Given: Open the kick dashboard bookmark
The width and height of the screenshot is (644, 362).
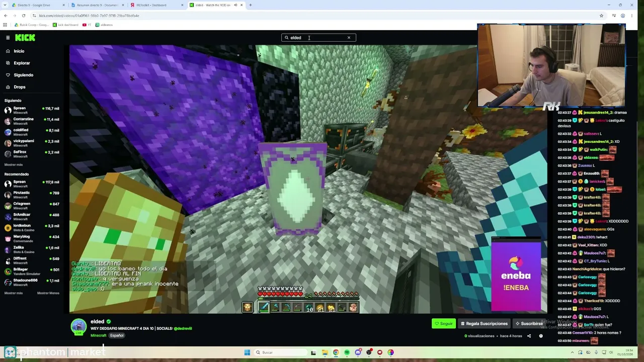Looking at the screenshot, I should pyautogui.click(x=66, y=25).
